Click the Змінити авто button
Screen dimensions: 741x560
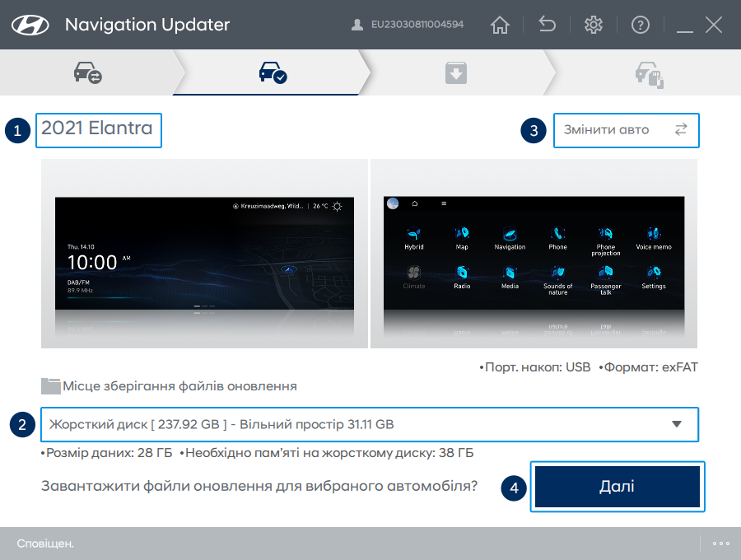click(x=627, y=130)
